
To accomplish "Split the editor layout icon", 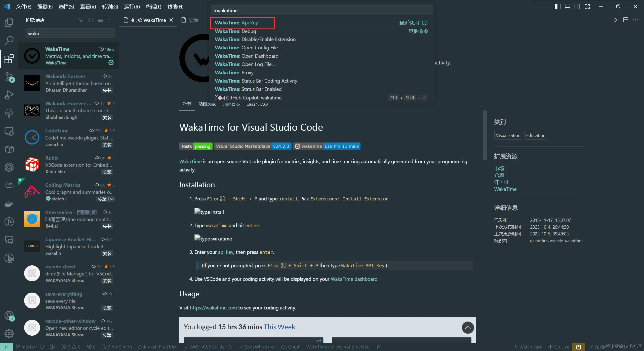I will (x=626, y=20).
